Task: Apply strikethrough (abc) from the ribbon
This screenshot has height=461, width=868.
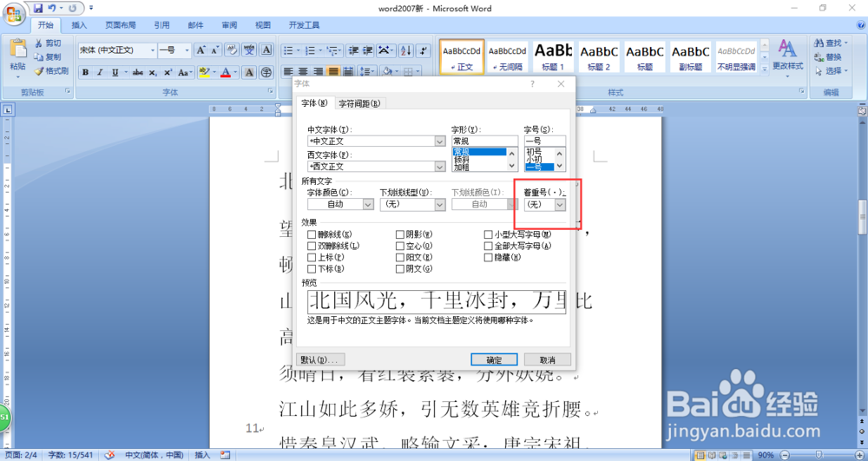Action: pyautogui.click(x=138, y=73)
